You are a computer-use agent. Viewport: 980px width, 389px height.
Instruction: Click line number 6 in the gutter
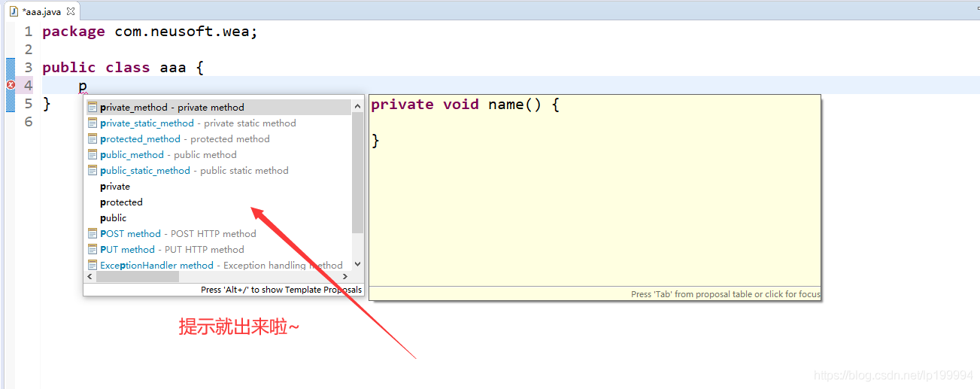coord(28,122)
